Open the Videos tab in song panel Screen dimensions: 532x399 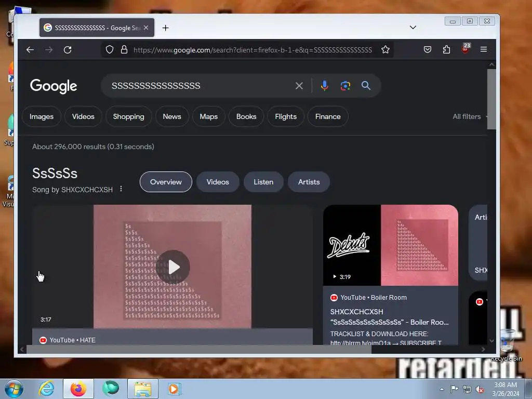coord(218,182)
